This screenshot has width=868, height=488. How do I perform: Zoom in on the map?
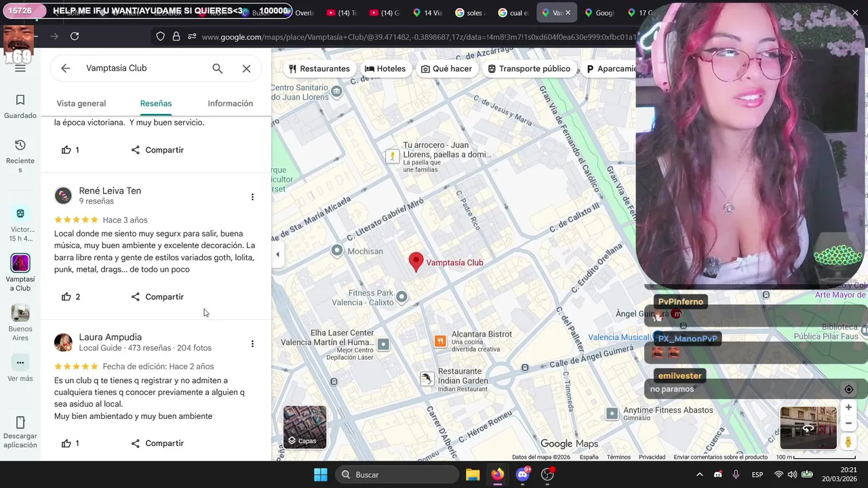click(848, 407)
